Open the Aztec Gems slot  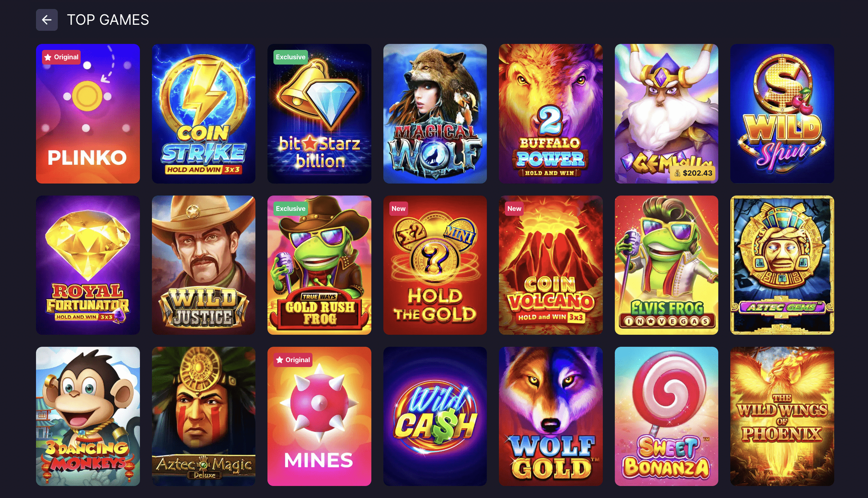[x=782, y=265]
